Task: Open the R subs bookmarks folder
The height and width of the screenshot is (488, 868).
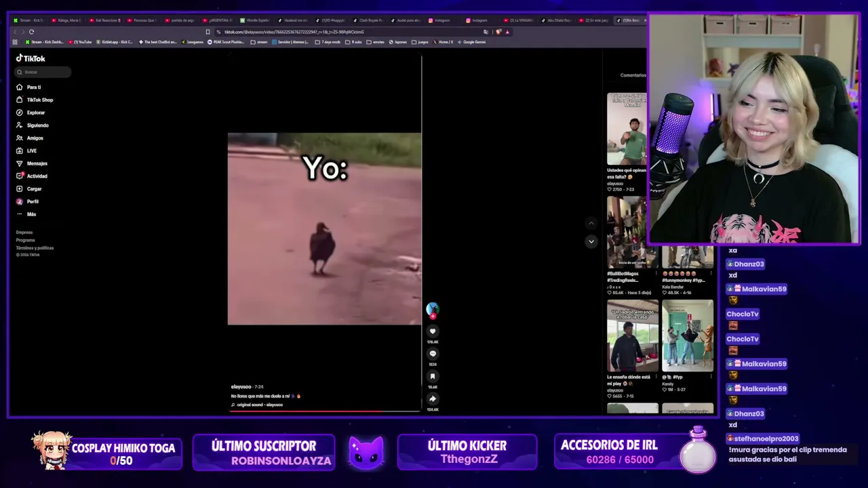Action: (x=353, y=42)
